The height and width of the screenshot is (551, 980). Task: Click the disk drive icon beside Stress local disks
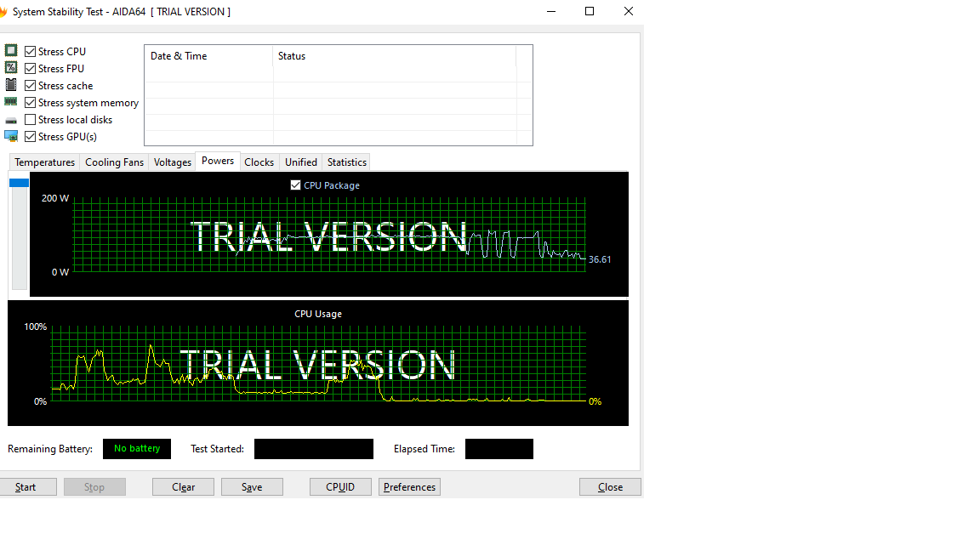click(11, 120)
